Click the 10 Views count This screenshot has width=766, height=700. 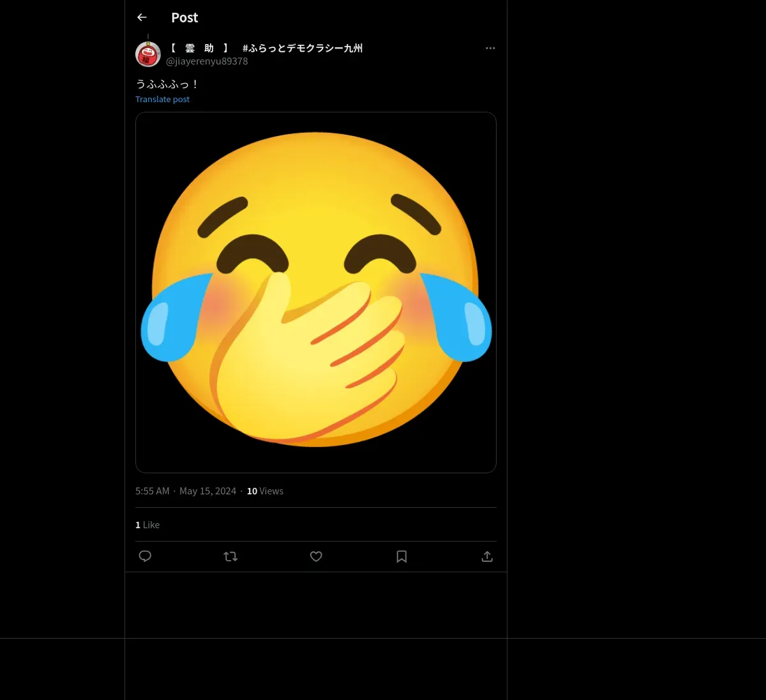[265, 491]
